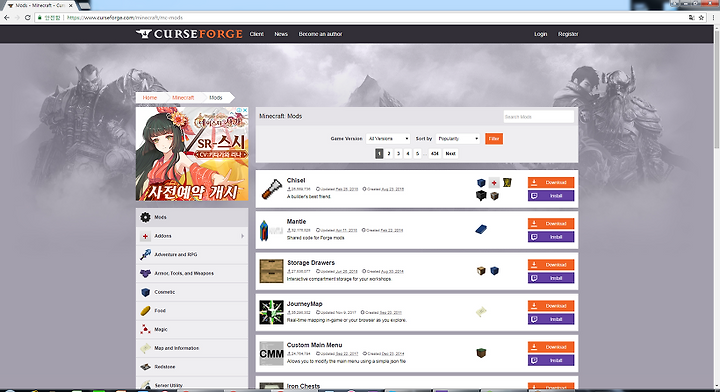Select the Redstone category

(x=192, y=367)
